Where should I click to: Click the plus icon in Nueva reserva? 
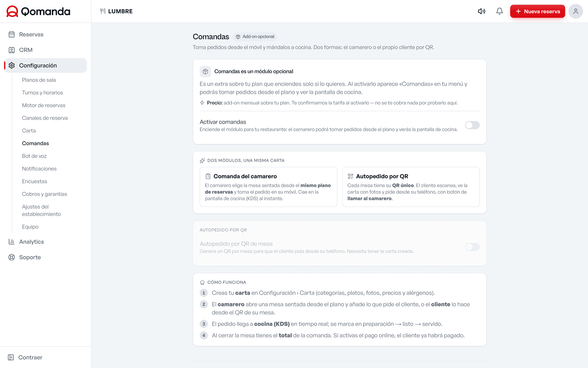[x=518, y=11]
